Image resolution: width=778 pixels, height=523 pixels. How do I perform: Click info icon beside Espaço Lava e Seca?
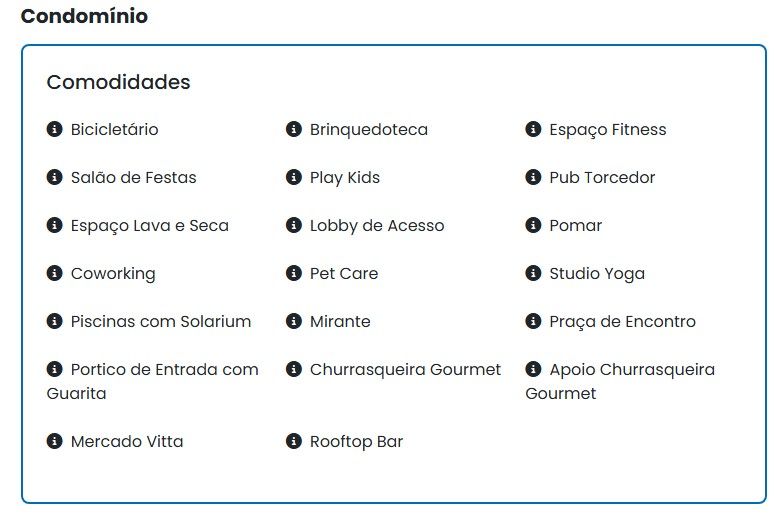55,225
